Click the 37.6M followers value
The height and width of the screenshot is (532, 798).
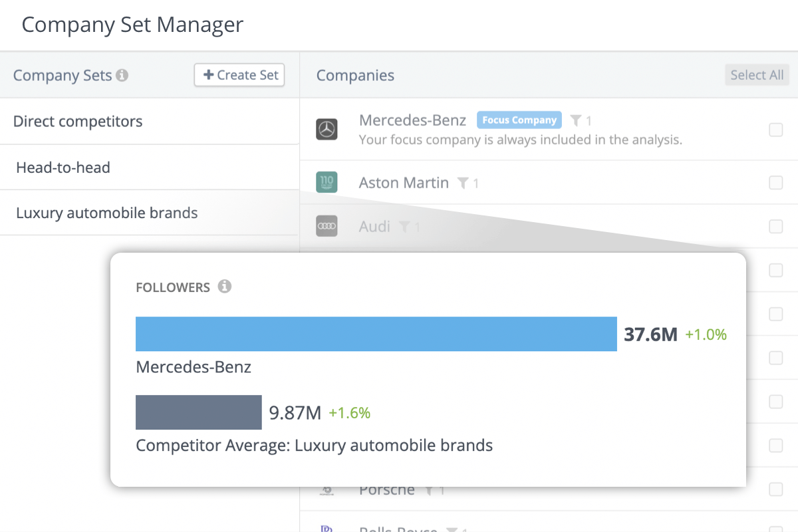point(651,334)
